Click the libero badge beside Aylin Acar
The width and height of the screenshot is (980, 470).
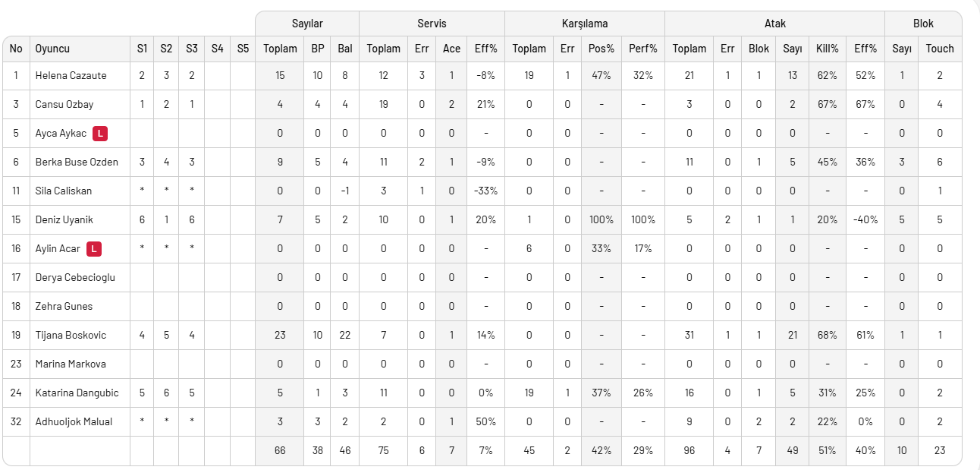(x=93, y=249)
